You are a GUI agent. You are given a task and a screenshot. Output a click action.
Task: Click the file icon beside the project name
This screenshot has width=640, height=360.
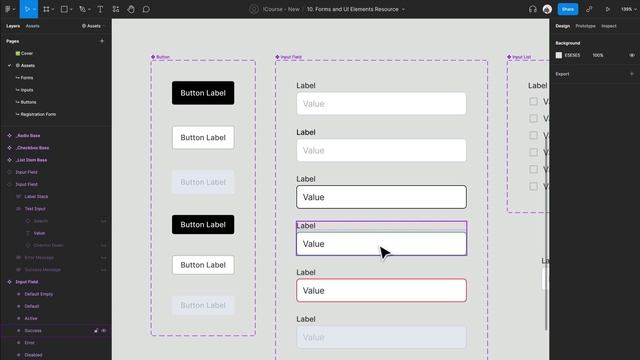pyautogui.click(x=253, y=9)
